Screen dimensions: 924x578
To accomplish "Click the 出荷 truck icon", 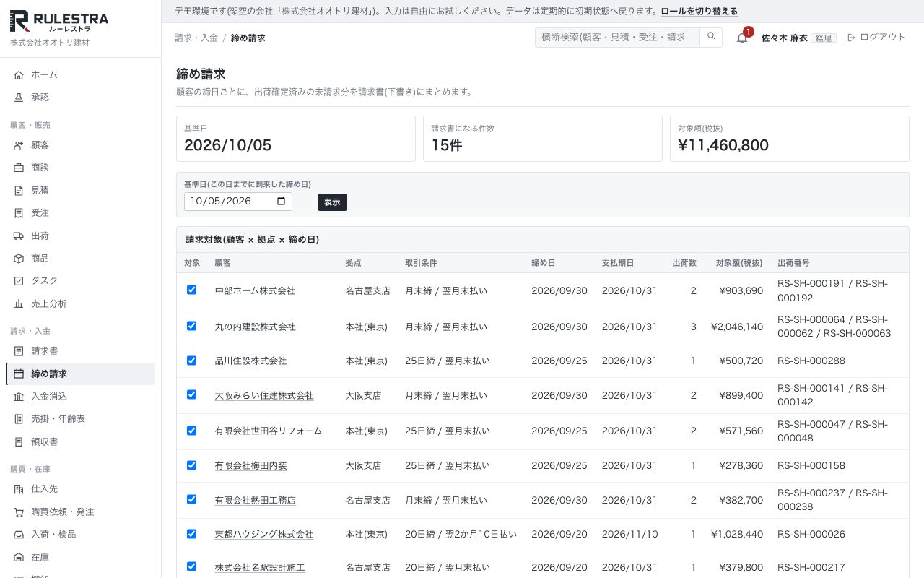I will pyautogui.click(x=19, y=236).
